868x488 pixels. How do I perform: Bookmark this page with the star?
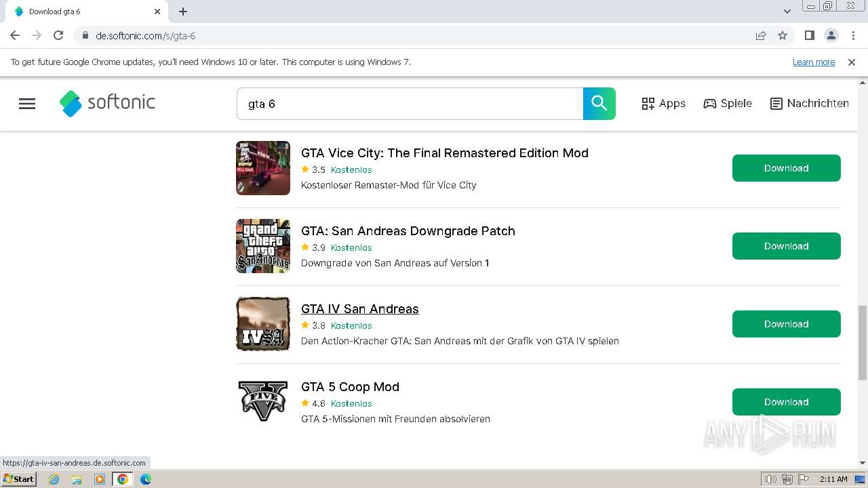783,35
